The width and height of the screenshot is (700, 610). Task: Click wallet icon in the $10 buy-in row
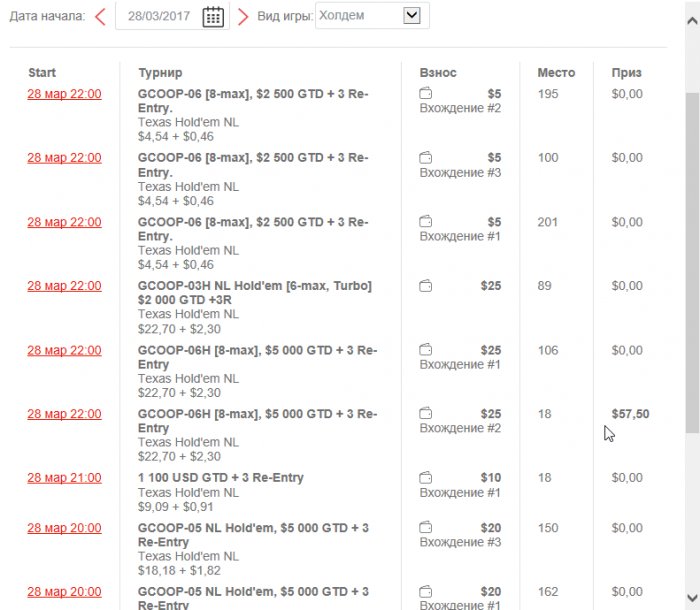(x=426, y=478)
